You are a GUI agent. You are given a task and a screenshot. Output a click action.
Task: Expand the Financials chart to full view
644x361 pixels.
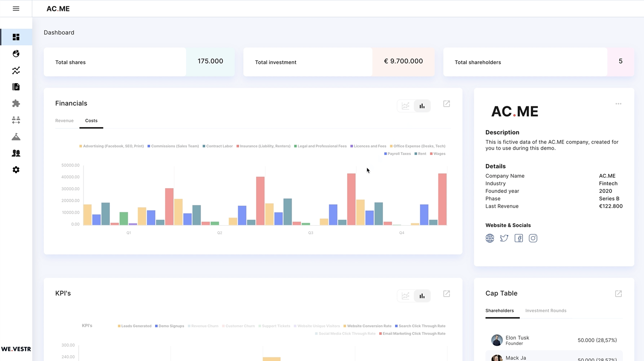click(446, 103)
